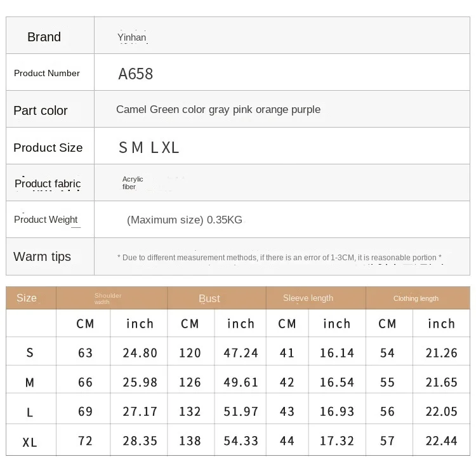Select the Yinhan brand name

coord(132,37)
